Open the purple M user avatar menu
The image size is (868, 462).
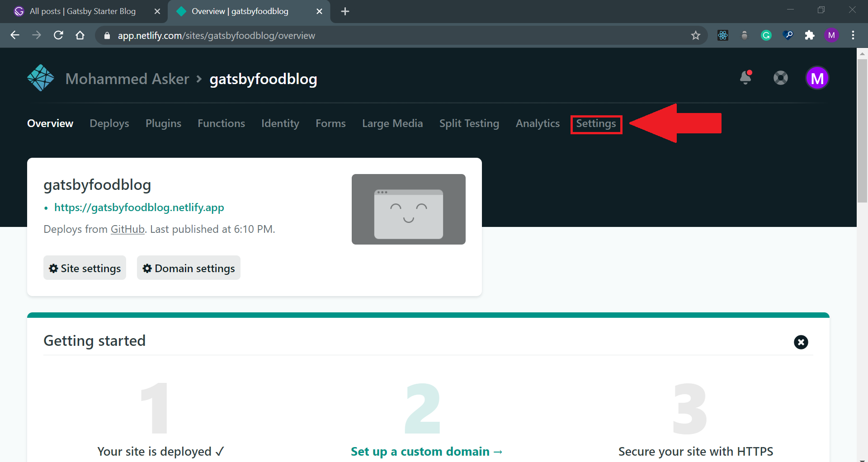tap(817, 78)
